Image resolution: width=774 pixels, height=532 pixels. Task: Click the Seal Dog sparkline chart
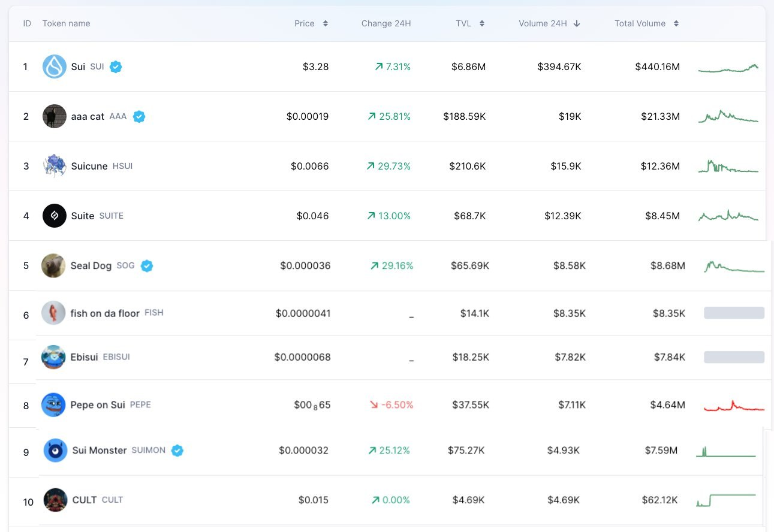pyautogui.click(x=734, y=267)
